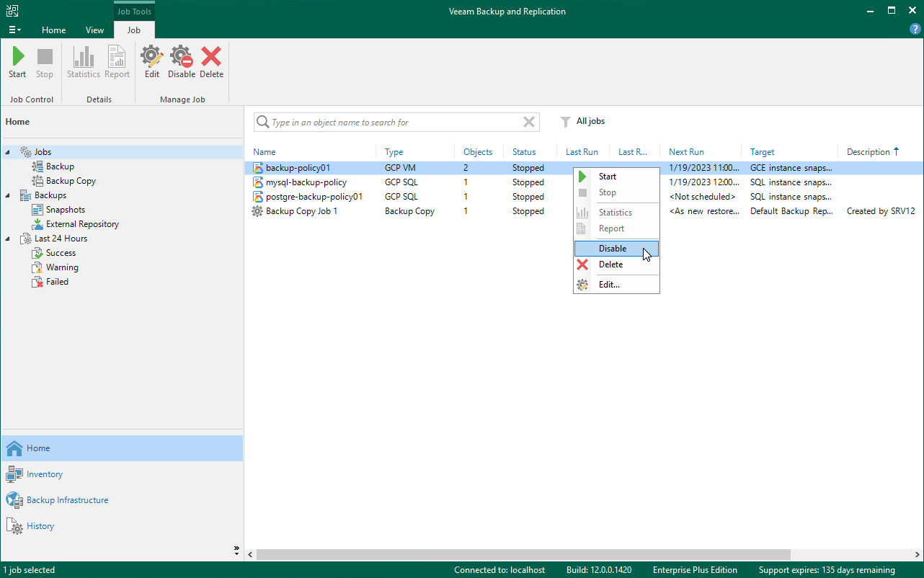Open the Inventory navigation view

pos(122,474)
